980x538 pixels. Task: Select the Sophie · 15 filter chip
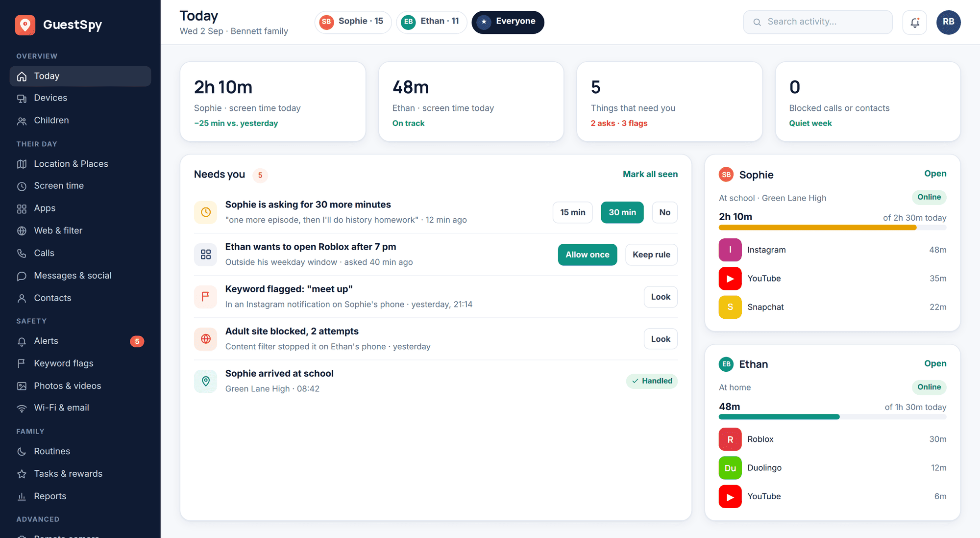coord(353,22)
